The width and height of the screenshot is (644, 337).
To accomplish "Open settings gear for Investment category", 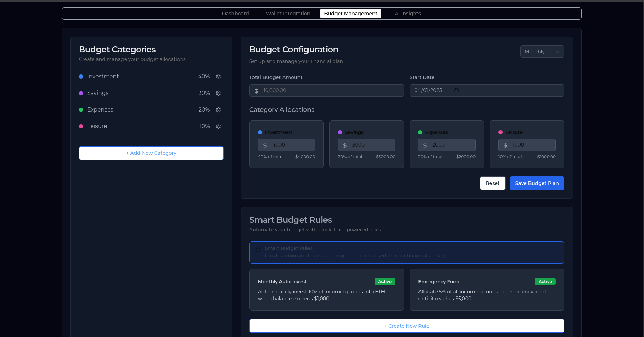I will coord(218,77).
